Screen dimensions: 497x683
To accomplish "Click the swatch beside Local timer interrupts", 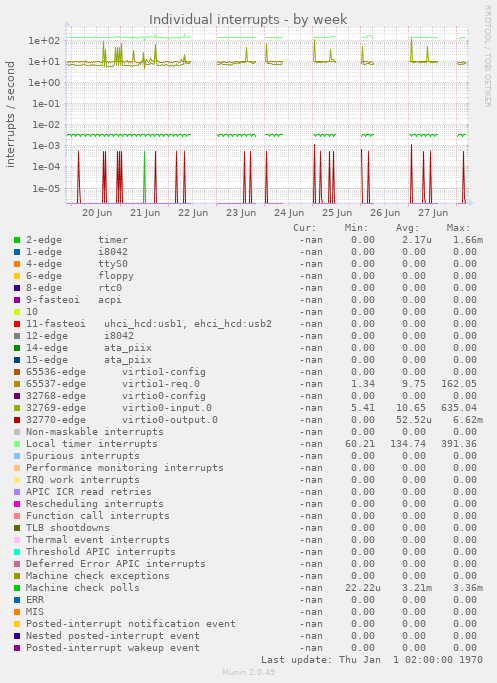I will click(17, 444).
